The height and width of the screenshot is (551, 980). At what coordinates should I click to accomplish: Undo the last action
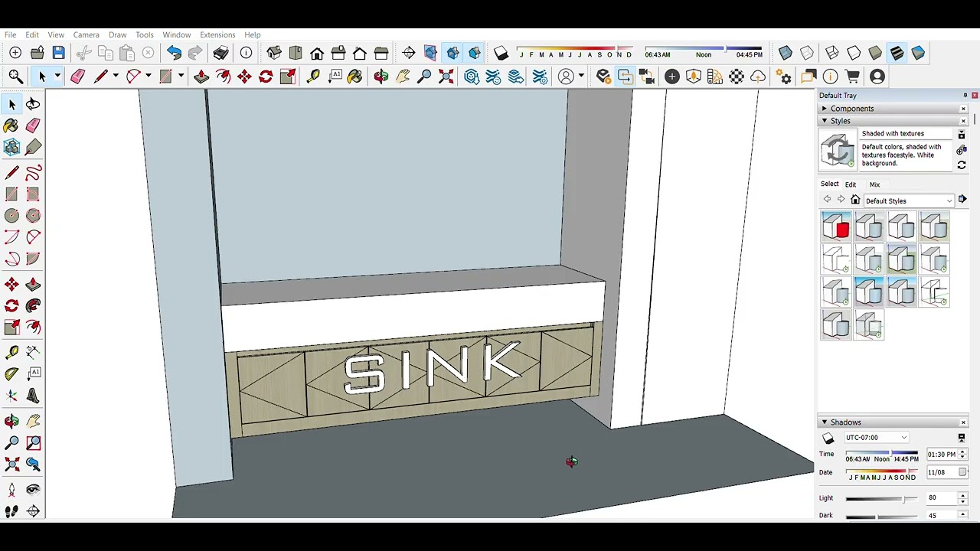(174, 53)
